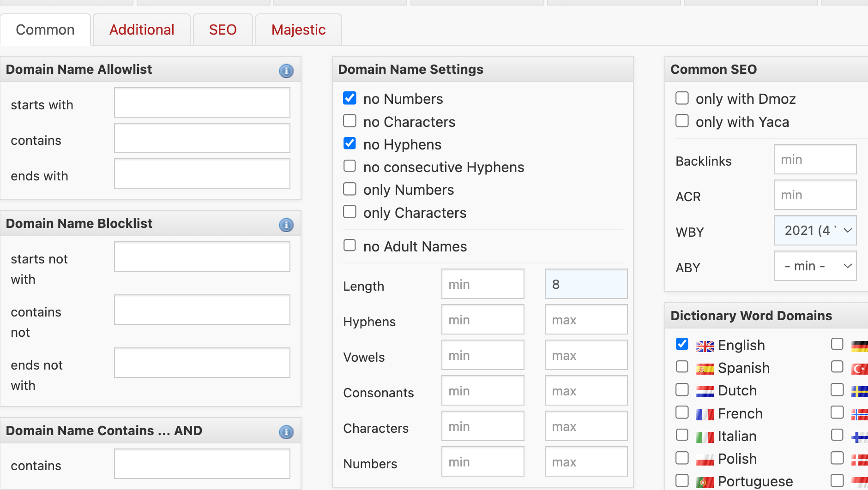
Task: Tick the checkbox beside the Swedish flag
Action: point(837,390)
